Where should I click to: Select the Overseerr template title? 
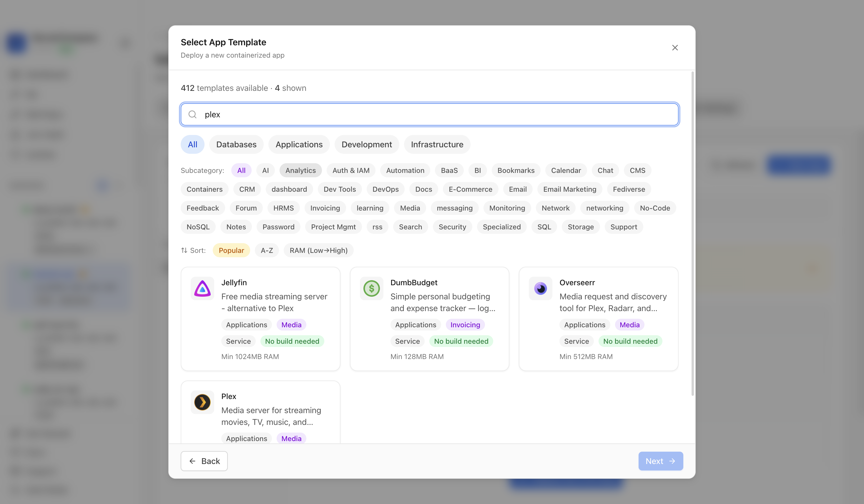(577, 283)
